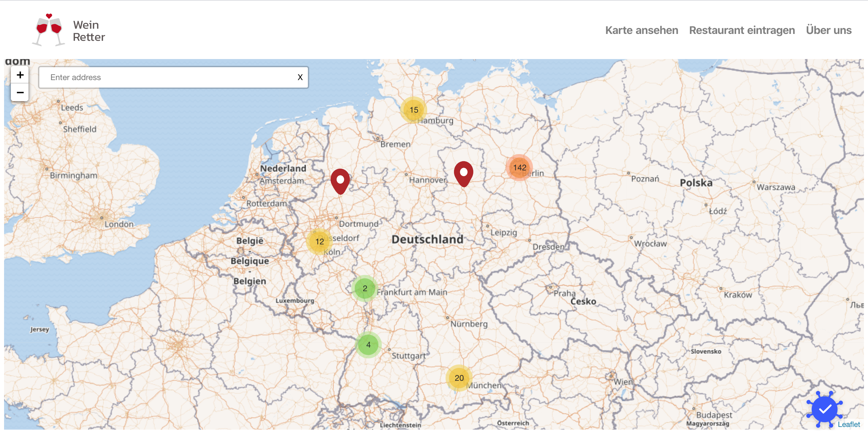Image resolution: width=868 pixels, height=431 pixels.
Task: Expand the 142 cluster at Berlin
Action: tap(519, 167)
